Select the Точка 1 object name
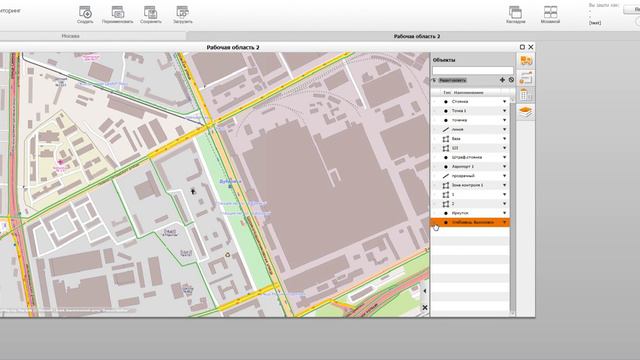This screenshot has height=360, width=640. coord(459,111)
